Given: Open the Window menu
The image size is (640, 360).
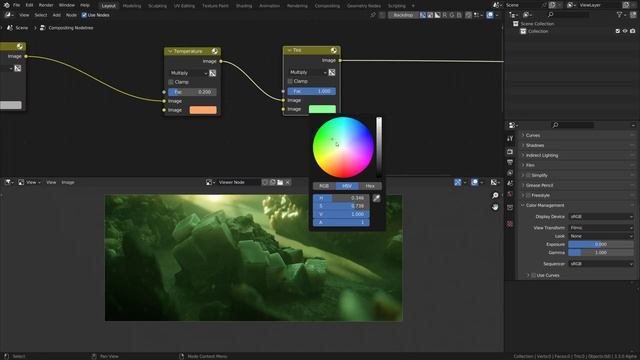Looking at the screenshot, I should tap(67, 5).
